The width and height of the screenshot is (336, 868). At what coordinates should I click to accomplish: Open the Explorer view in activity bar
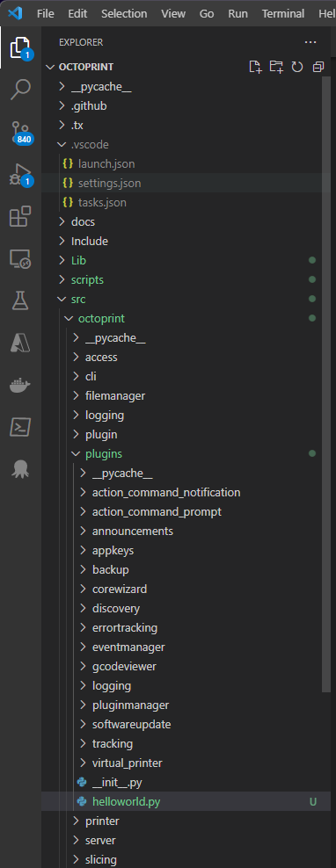(20, 48)
